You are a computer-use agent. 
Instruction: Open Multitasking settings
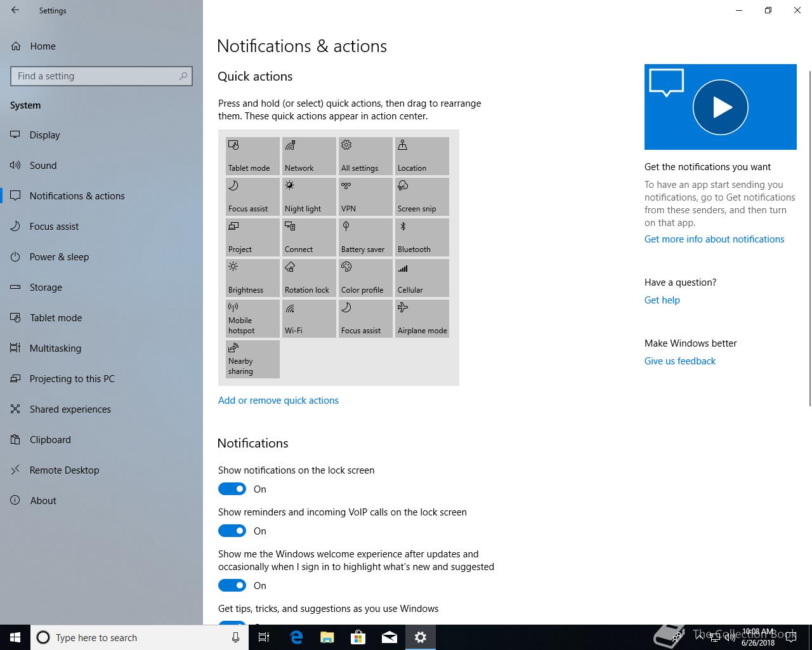(x=101, y=348)
